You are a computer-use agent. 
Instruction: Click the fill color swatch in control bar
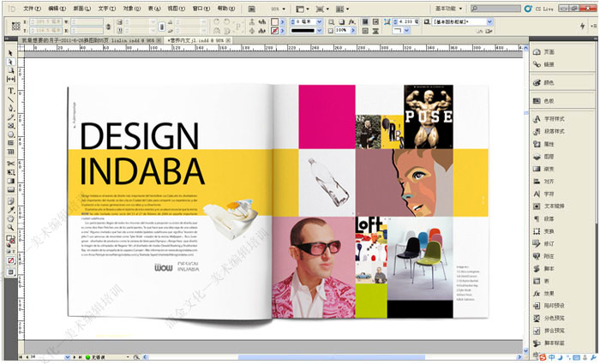point(274,22)
